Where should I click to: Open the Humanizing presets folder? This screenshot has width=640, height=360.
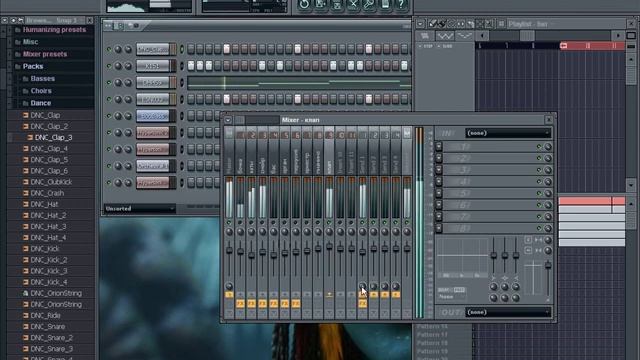coord(54,29)
